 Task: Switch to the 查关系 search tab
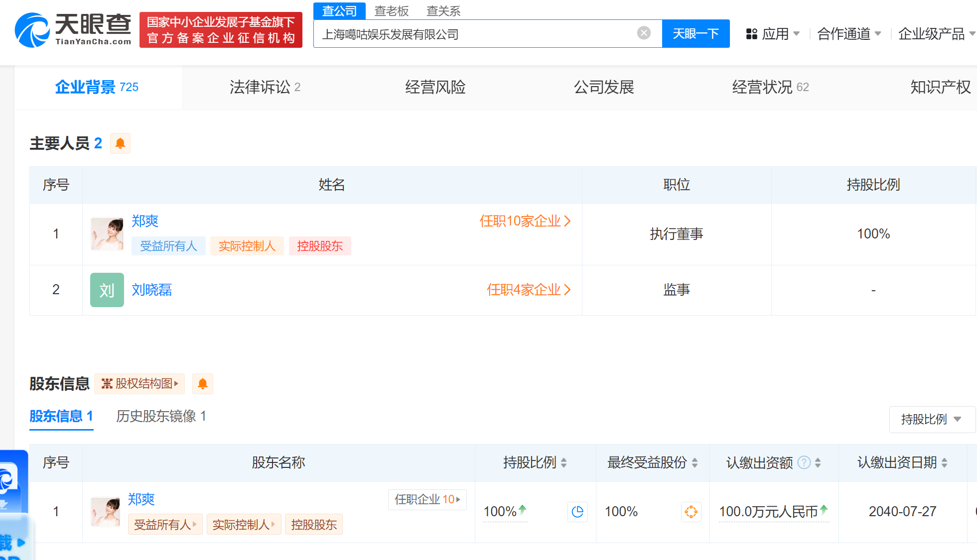point(443,11)
